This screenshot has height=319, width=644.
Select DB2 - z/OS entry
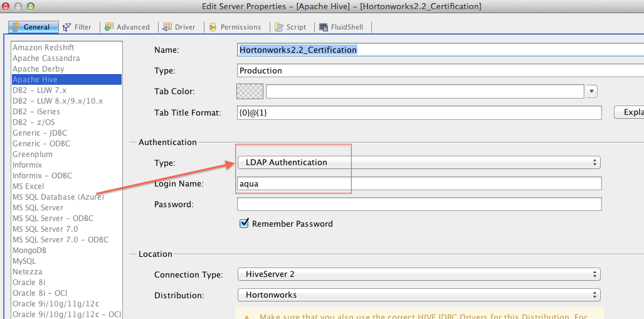pyautogui.click(x=67, y=122)
